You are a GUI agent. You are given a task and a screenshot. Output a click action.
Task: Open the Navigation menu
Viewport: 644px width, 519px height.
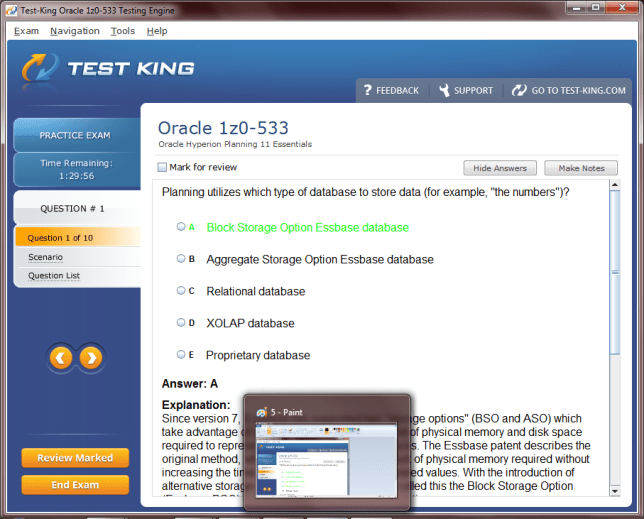tap(75, 31)
